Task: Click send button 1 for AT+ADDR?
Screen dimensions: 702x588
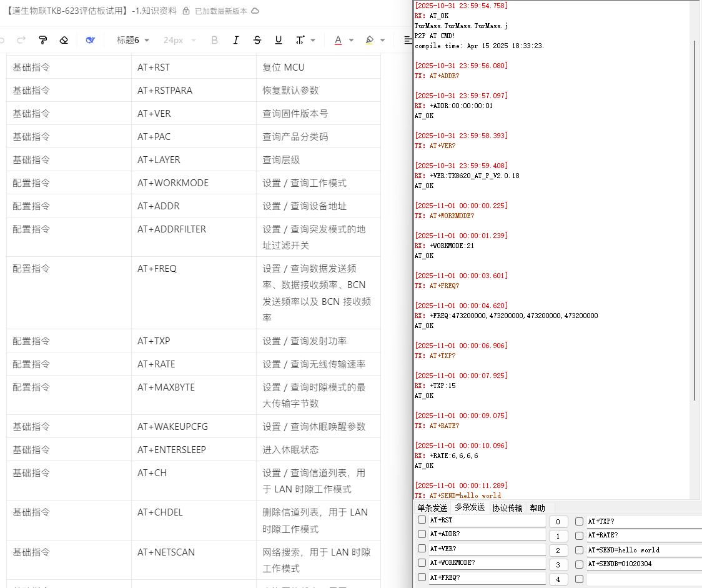Action: click(x=558, y=536)
